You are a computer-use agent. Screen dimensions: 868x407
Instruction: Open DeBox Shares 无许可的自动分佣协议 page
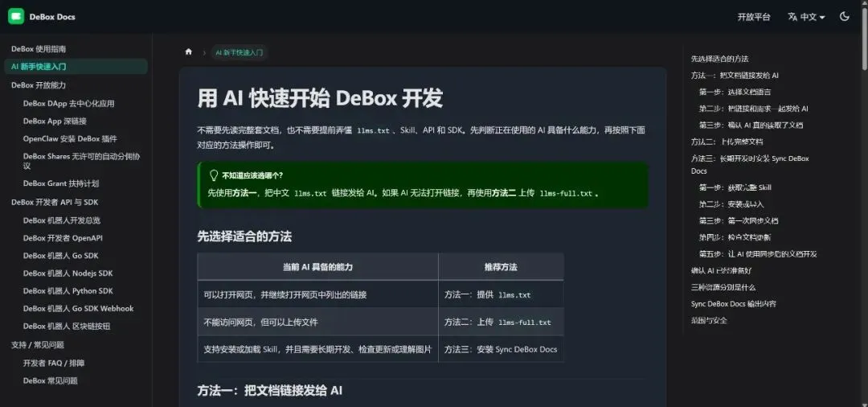pyautogui.click(x=82, y=161)
